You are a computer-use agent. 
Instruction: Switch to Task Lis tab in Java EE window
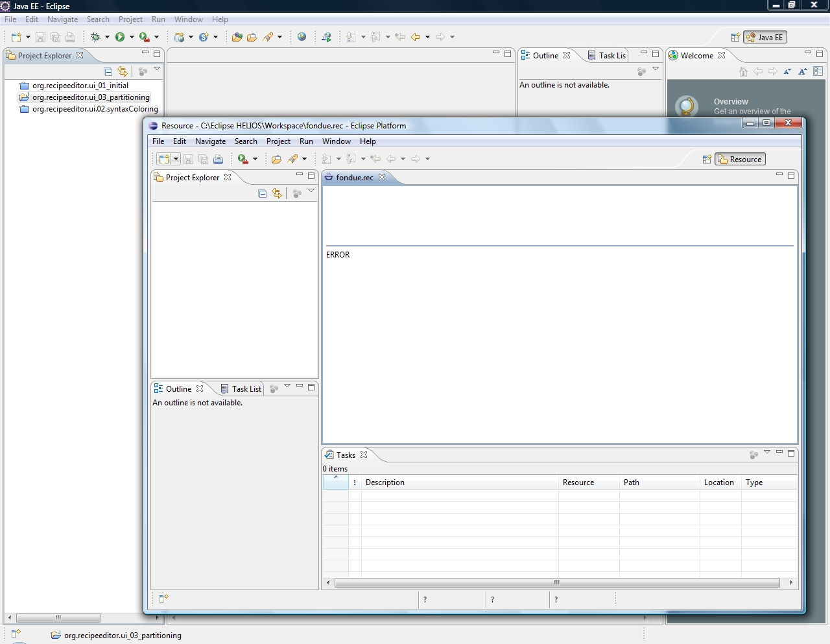click(x=606, y=55)
